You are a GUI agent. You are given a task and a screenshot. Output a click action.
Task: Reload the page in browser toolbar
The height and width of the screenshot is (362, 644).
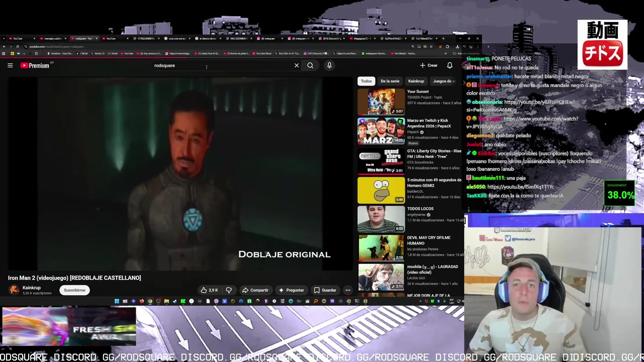(x=18, y=46)
